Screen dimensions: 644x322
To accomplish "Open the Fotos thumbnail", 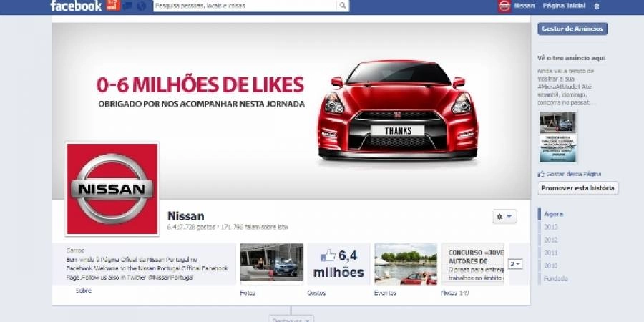I will pos(271,263).
